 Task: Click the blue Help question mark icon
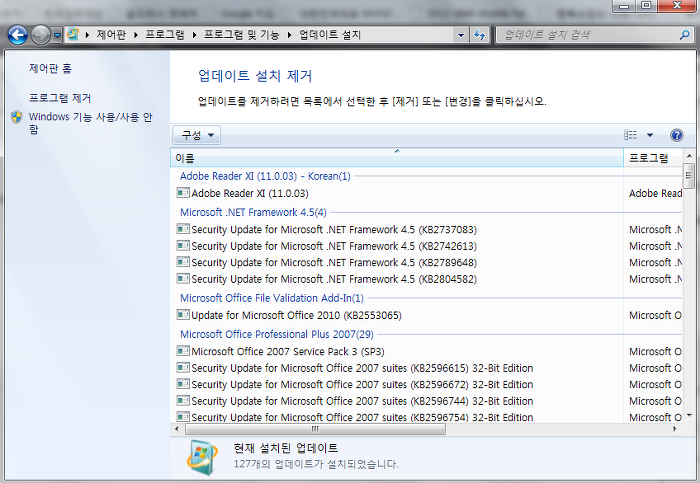[x=677, y=135]
